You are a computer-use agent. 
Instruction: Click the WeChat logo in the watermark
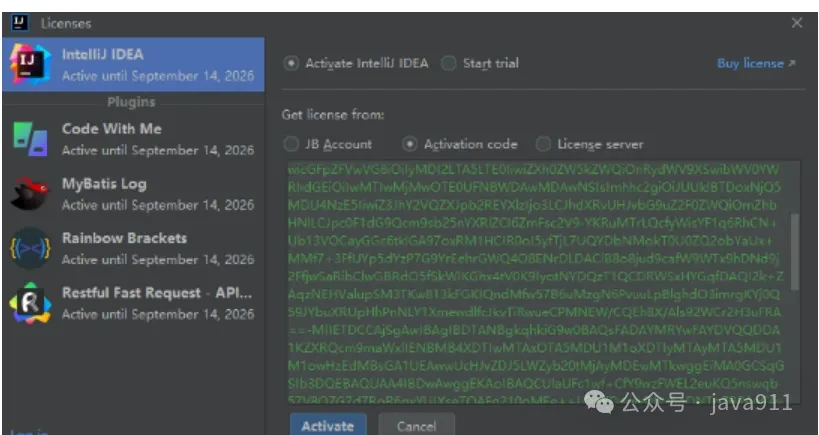tap(599, 401)
